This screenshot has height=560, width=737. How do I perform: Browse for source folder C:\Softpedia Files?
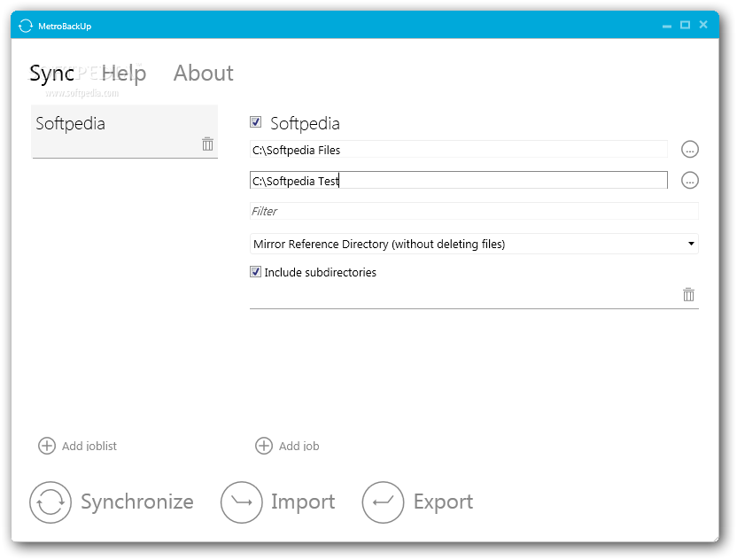[689, 150]
